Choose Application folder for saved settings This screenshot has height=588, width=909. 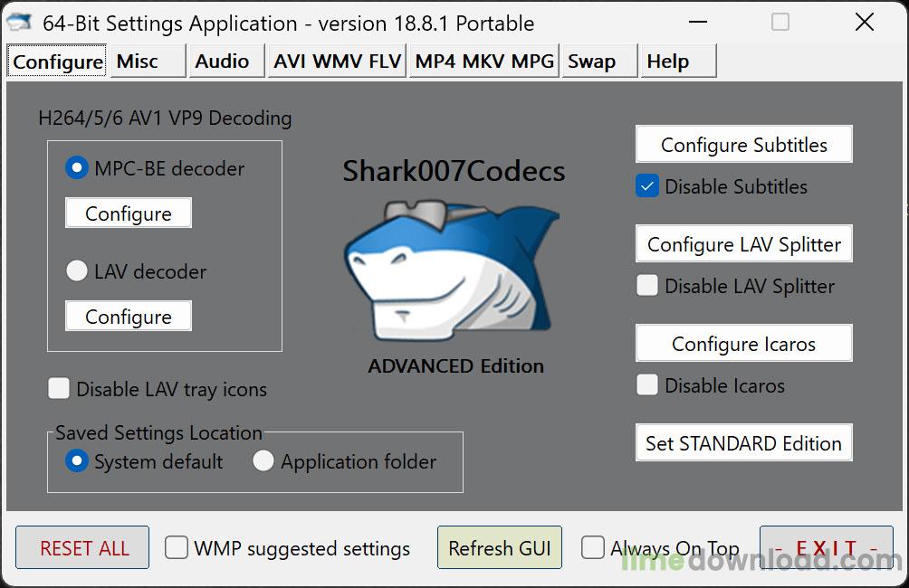point(263,461)
